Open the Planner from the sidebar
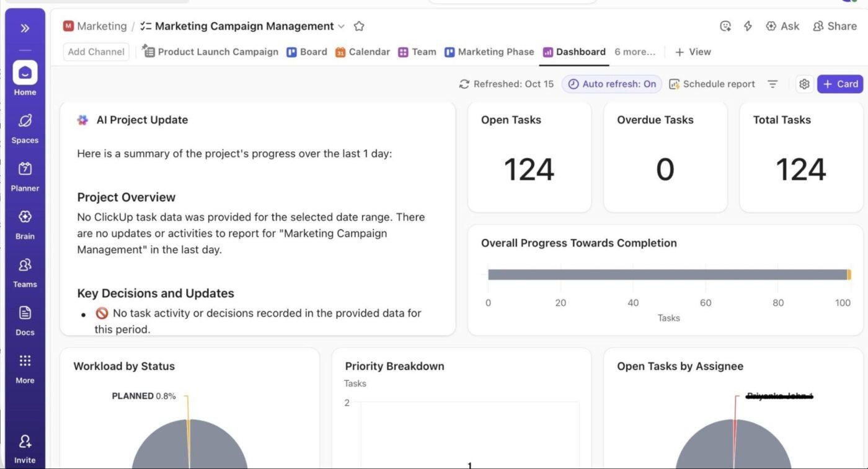Viewport: 868px width, 469px height. (25, 176)
